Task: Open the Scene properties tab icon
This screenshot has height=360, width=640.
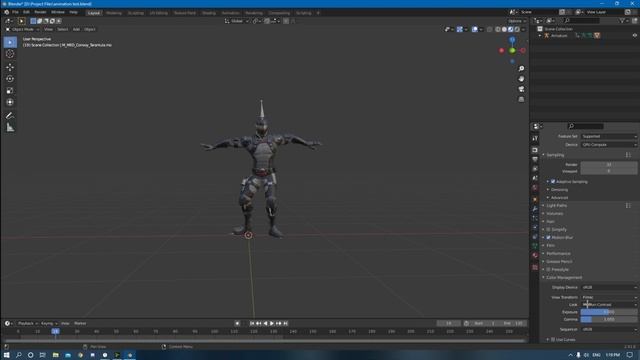Action: pos(535,178)
